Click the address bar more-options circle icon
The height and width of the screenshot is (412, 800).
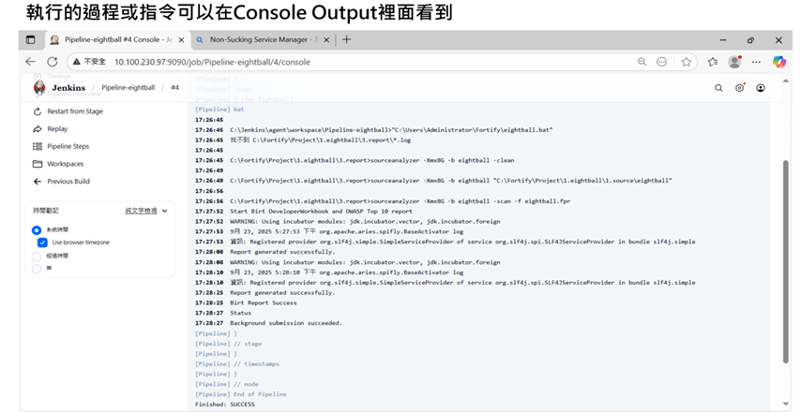662,62
